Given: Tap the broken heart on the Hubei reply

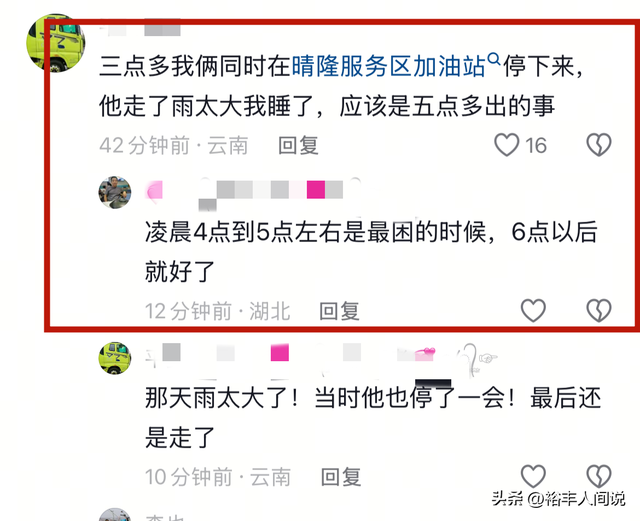Looking at the screenshot, I should [x=599, y=310].
